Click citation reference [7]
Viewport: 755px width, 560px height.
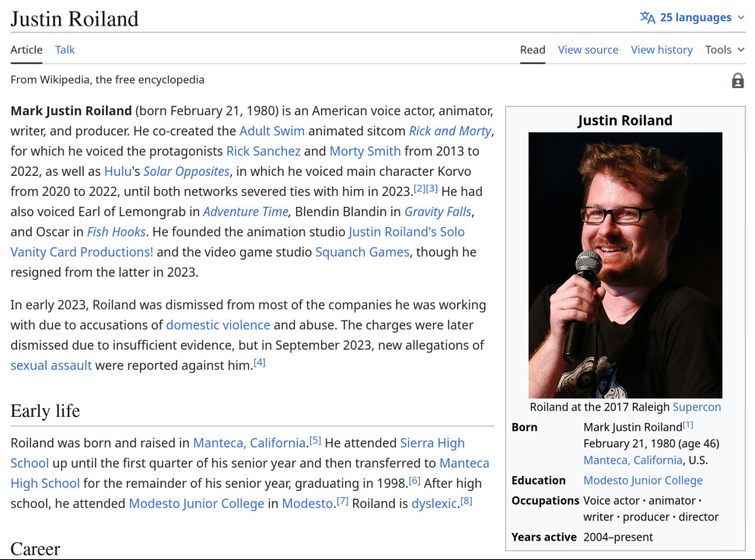342,500
